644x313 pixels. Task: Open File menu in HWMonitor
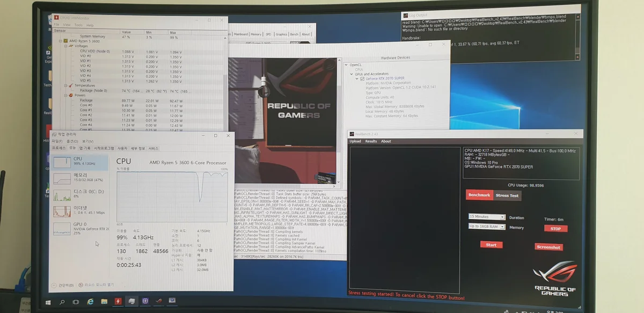click(x=57, y=25)
